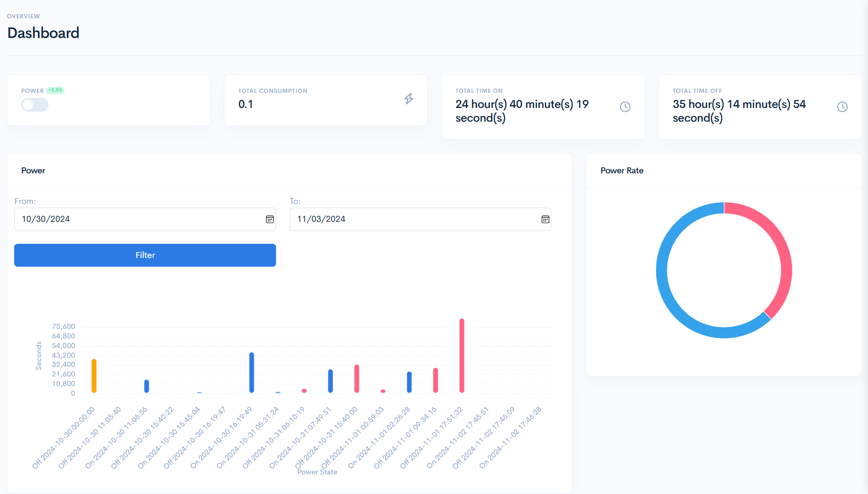
Task: Click the Seconds y-axis label
Action: pyautogui.click(x=39, y=356)
